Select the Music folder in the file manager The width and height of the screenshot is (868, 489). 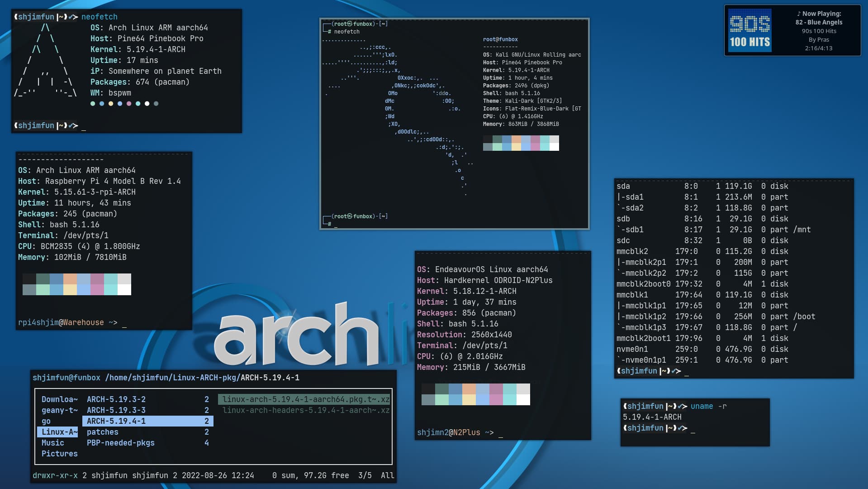point(52,443)
